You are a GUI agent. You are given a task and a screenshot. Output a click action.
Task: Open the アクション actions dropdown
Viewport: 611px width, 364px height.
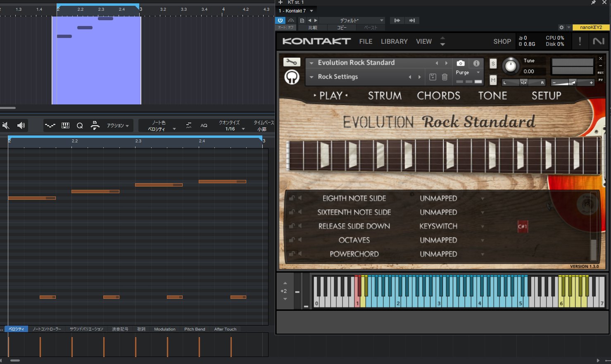(x=118, y=125)
